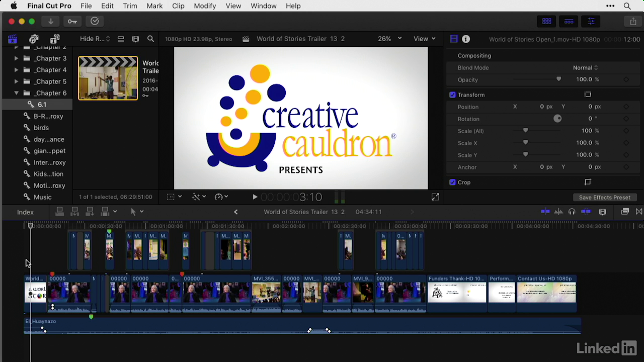Click Overwrite clip edit icon
This screenshot has width=644, height=362.
(x=105, y=212)
